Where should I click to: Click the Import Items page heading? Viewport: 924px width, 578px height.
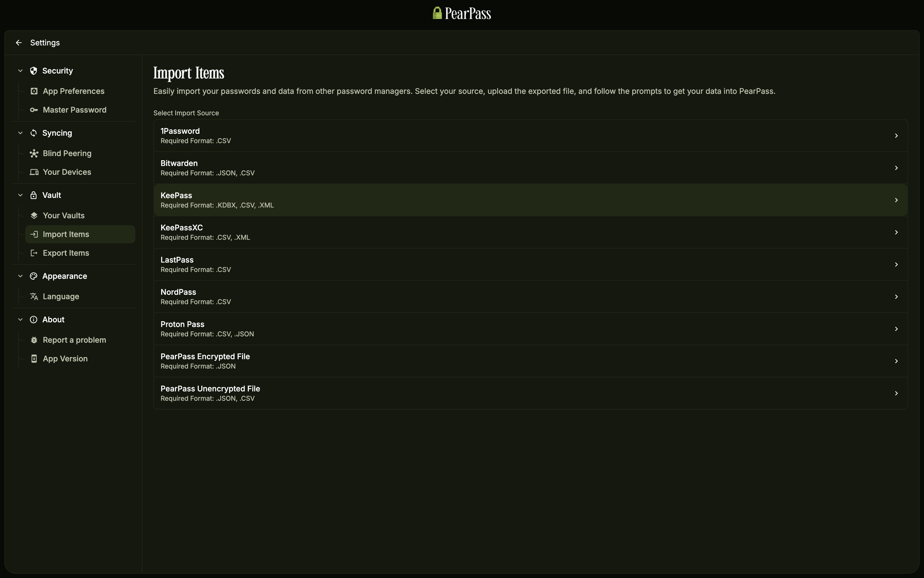click(x=189, y=73)
